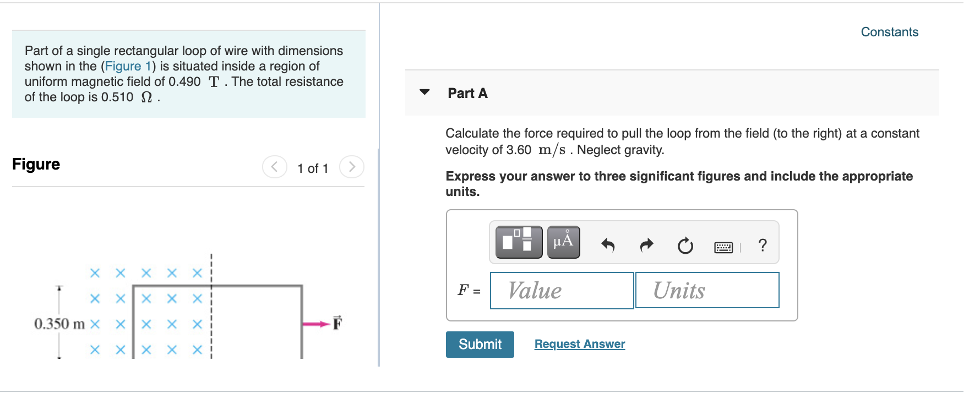Open the templates fraction icon
The height and width of the screenshot is (393, 980).
(519, 242)
